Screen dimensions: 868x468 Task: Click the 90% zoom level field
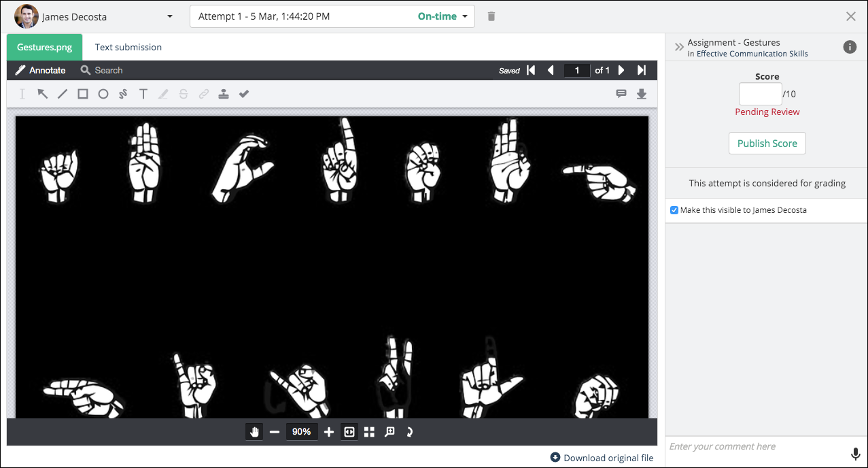pyautogui.click(x=302, y=432)
